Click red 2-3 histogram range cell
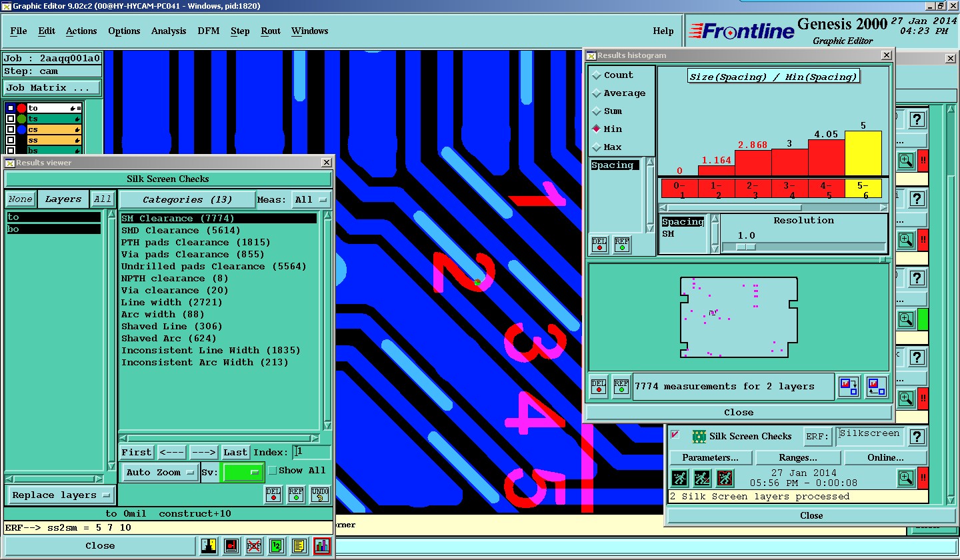Viewport: 960px width, 560px height. point(753,189)
